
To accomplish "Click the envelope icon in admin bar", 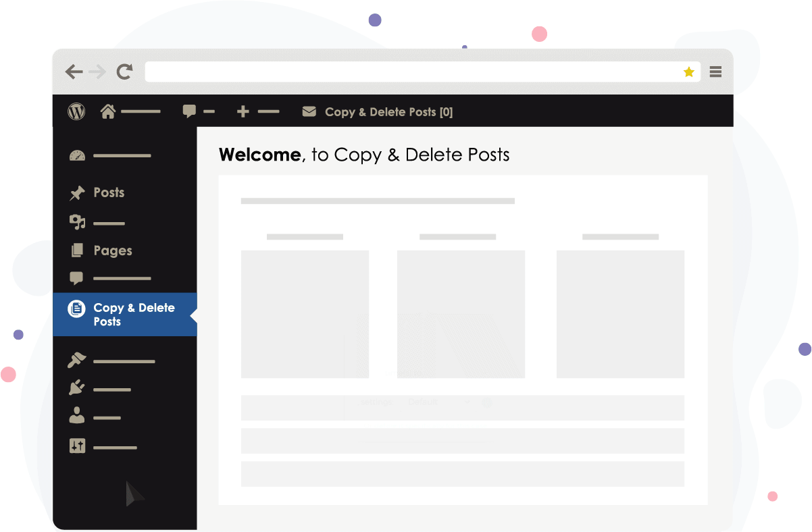I will pyautogui.click(x=309, y=111).
